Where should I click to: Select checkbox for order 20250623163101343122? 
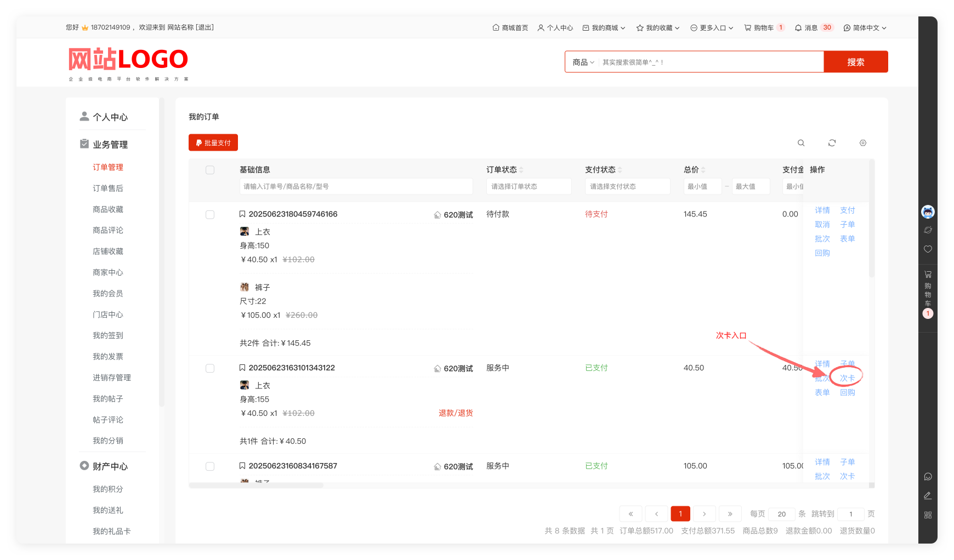coord(210,368)
